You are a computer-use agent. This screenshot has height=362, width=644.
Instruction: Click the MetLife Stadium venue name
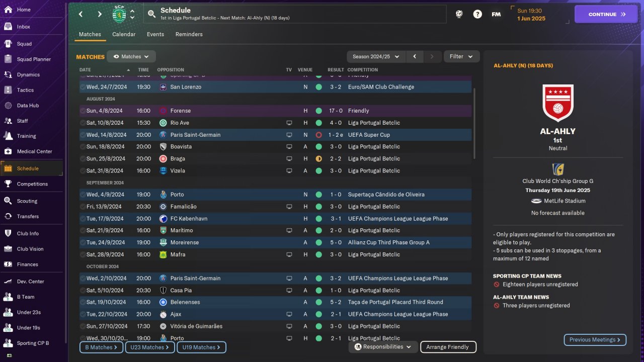(x=563, y=201)
